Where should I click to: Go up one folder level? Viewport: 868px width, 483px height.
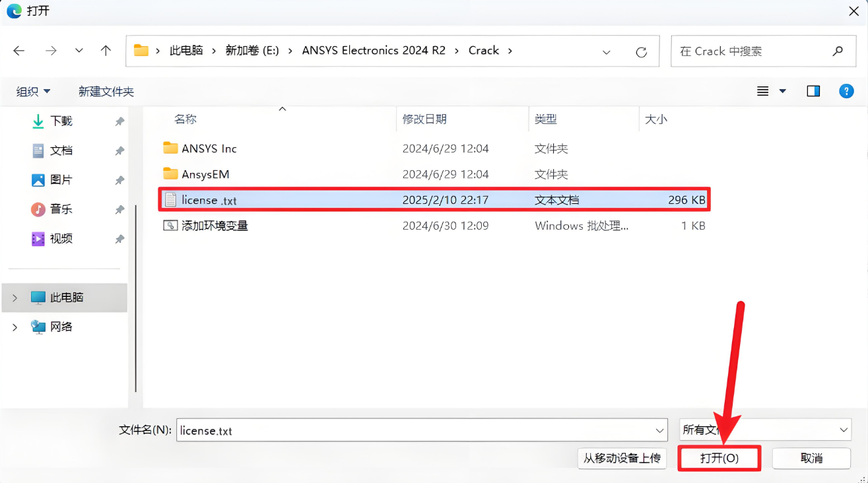(106, 51)
